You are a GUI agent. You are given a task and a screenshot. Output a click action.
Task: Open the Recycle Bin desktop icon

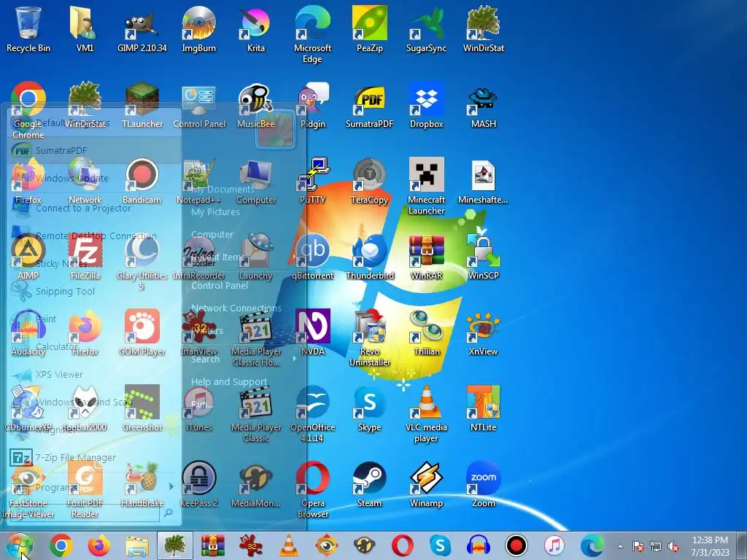(28, 28)
